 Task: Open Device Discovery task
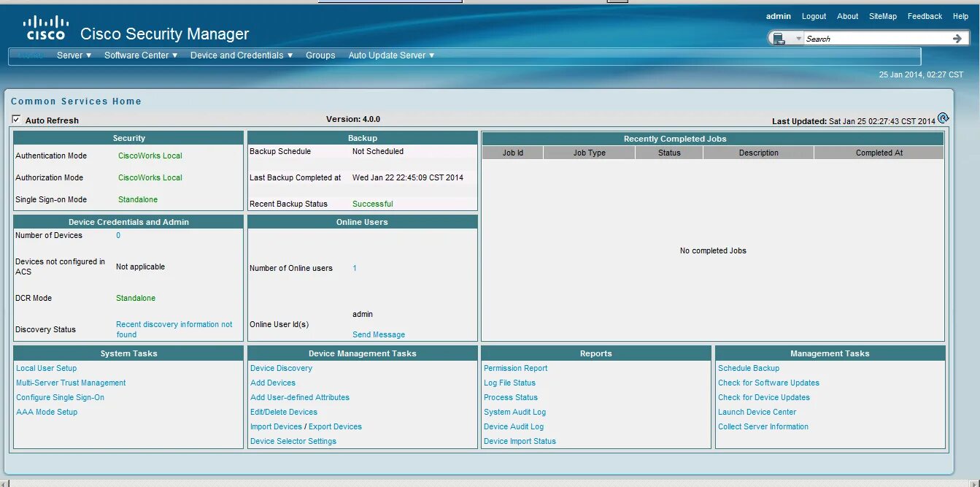pos(281,368)
